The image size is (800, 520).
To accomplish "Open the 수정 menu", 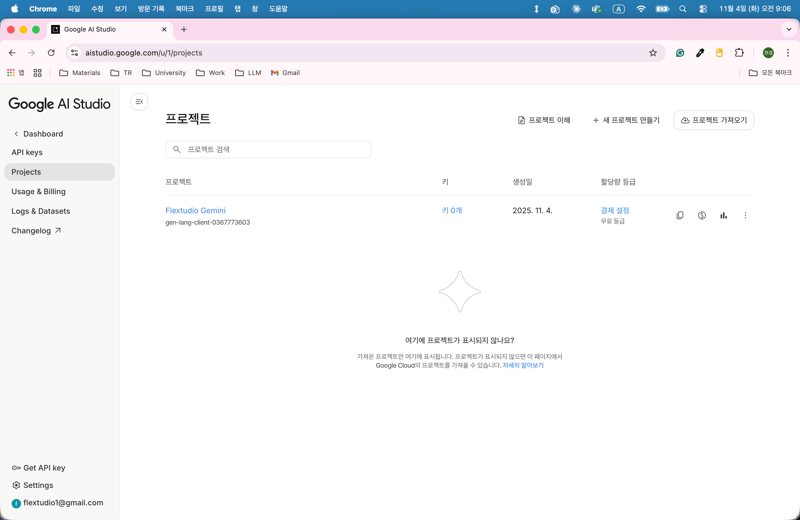I will (x=97, y=9).
